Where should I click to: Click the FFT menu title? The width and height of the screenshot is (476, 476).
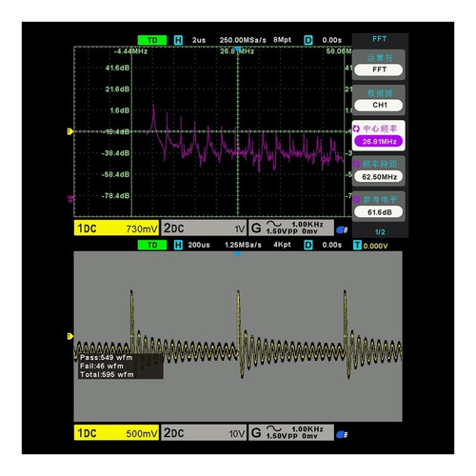point(380,39)
